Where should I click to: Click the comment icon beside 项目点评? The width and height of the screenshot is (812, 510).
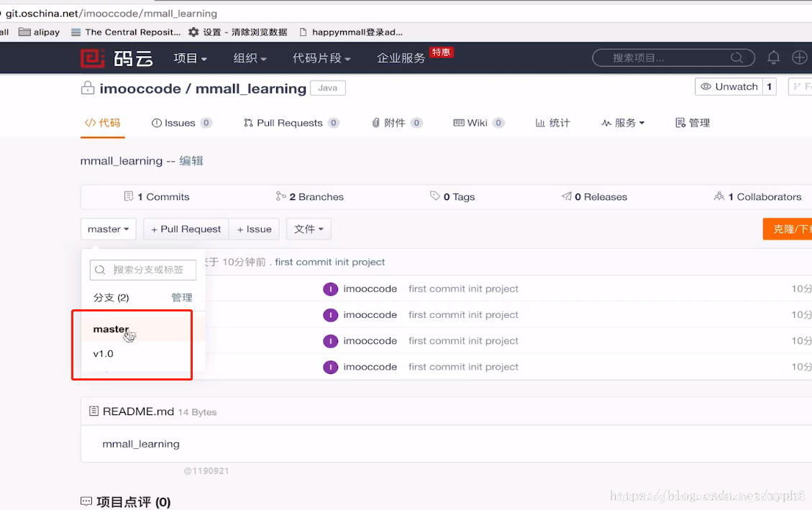(86, 501)
